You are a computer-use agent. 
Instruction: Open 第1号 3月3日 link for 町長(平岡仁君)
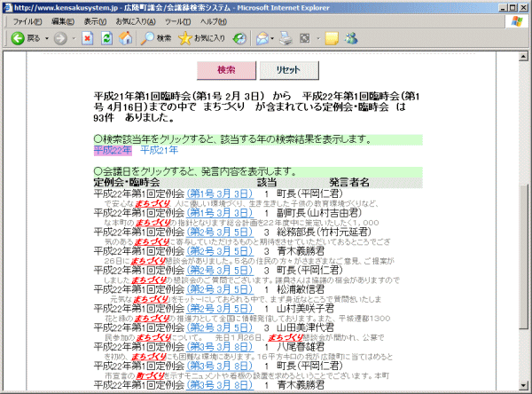click(220, 193)
